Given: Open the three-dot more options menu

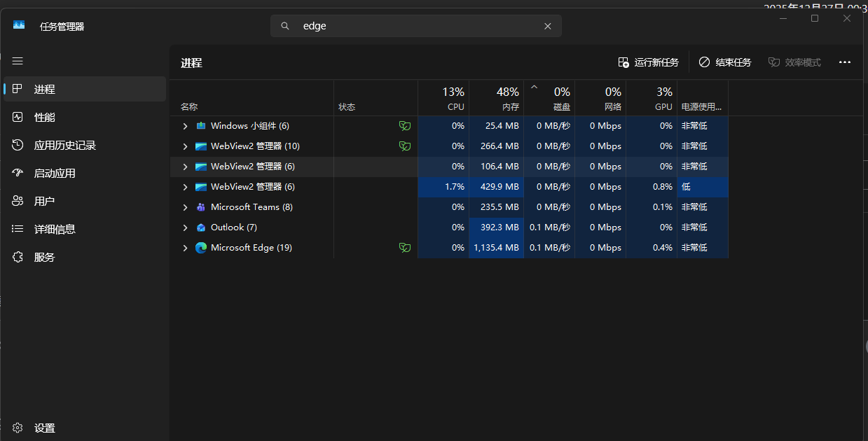Looking at the screenshot, I should pos(845,62).
